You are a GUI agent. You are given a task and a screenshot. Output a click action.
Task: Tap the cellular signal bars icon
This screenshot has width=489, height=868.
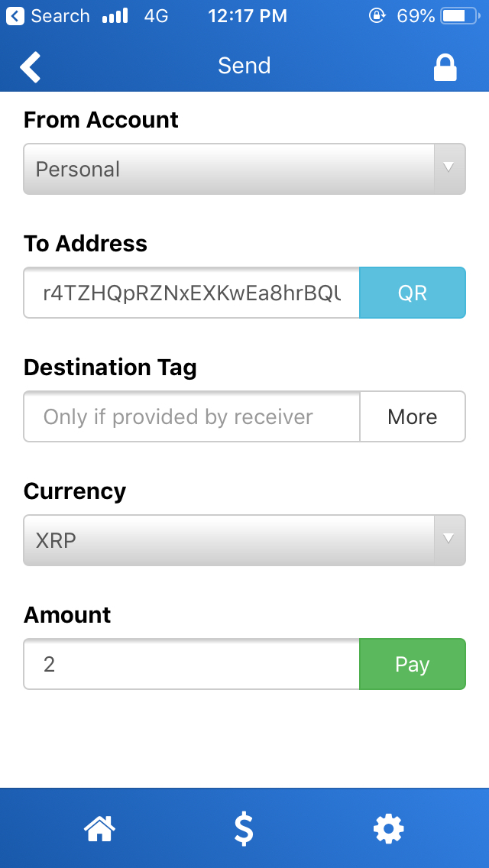115,16
